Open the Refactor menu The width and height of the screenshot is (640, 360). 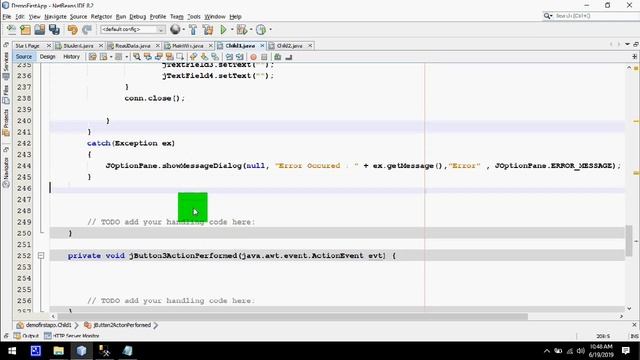[x=101, y=17]
